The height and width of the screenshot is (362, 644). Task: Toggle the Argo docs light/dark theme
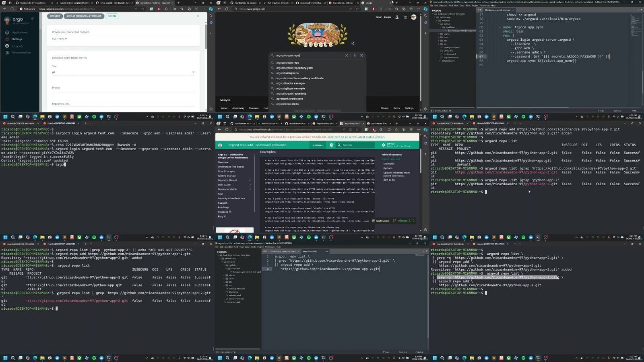coord(331,145)
